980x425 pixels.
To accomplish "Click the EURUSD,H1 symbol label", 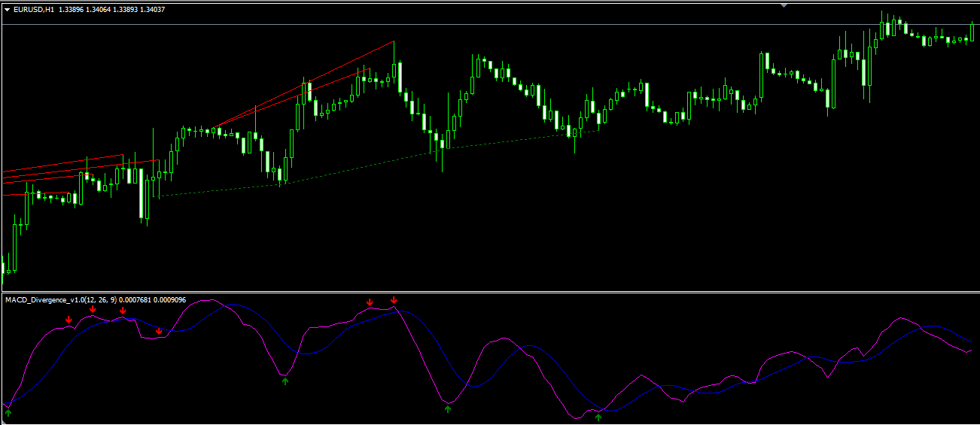I will click(x=34, y=10).
